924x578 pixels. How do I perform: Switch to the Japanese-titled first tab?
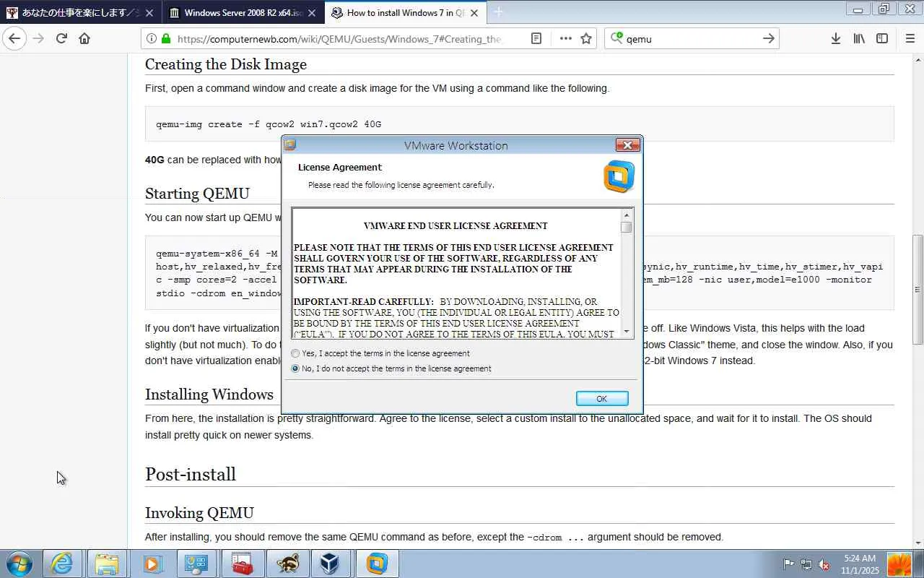click(81, 13)
